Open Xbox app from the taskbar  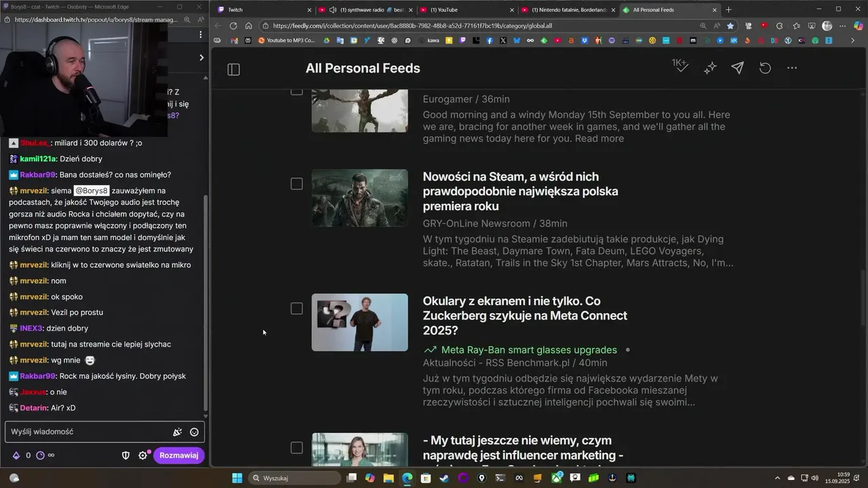(557, 478)
